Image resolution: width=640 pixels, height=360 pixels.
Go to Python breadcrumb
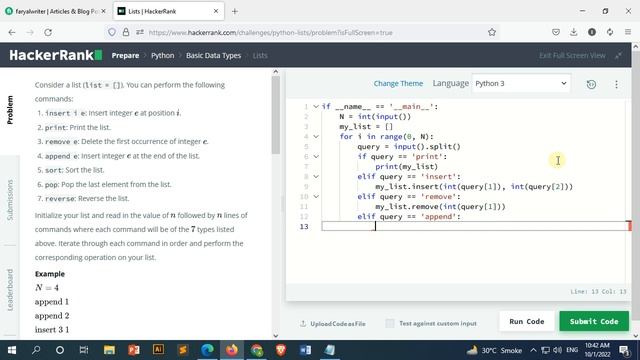click(x=162, y=56)
